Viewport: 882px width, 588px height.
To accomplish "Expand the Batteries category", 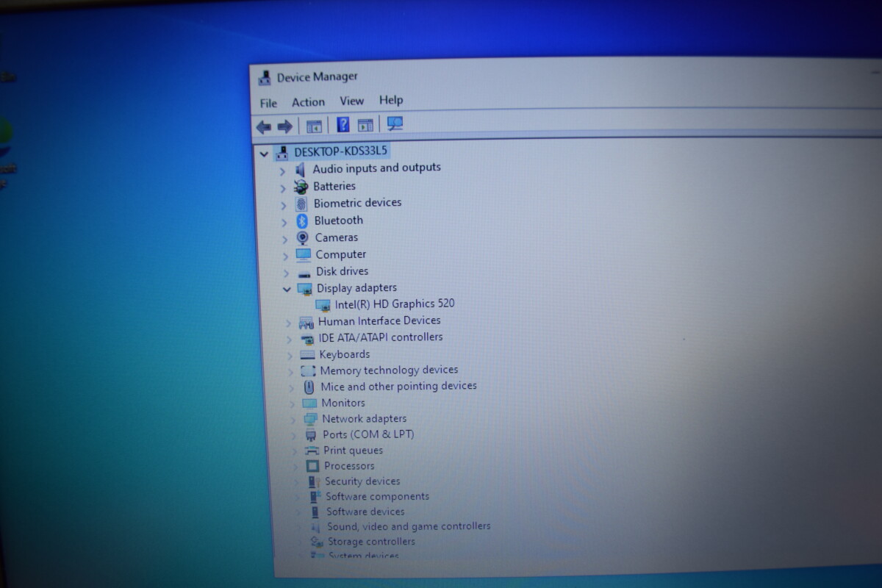I will pos(283,188).
